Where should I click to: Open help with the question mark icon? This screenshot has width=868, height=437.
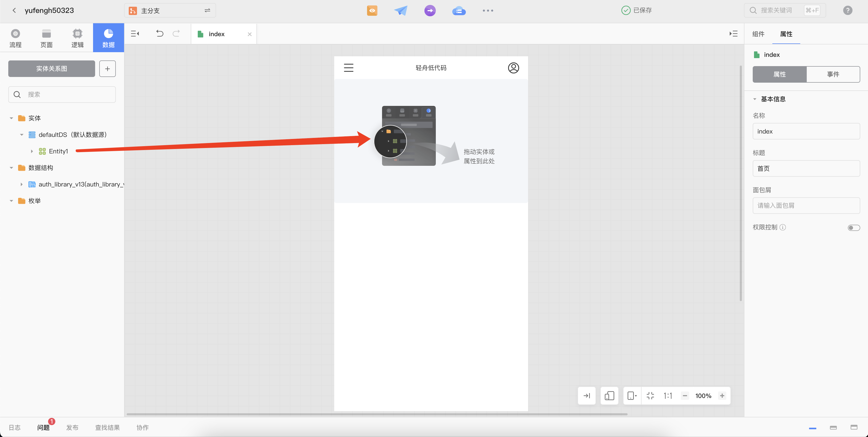(847, 10)
